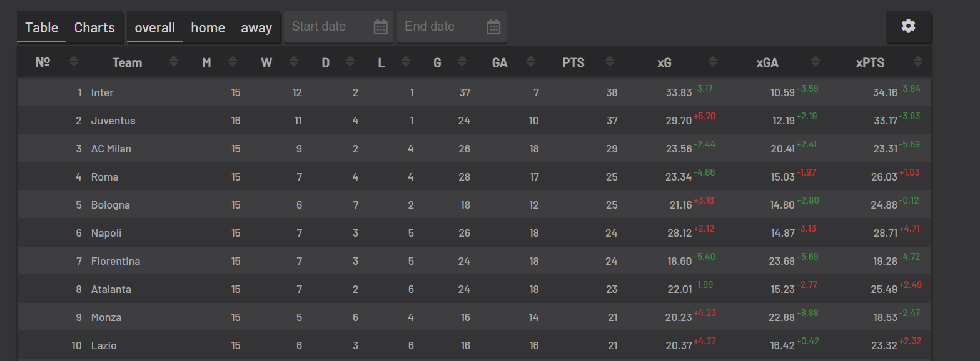The width and height of the screenshot is (980, 361).
Task: Sort by Team column sort arrows
Action: [x=174, y=62]
